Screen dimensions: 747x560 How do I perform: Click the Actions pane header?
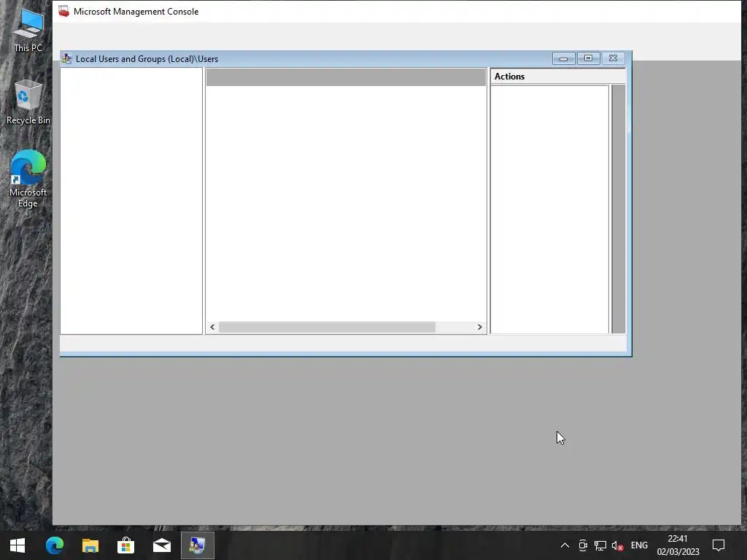click(558, 76)
